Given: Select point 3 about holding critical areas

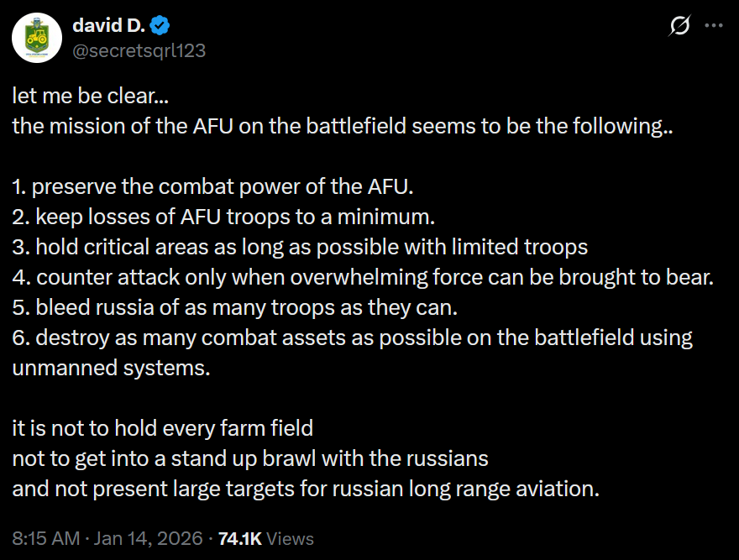Looking at the screenshot, I should [300, 247].
